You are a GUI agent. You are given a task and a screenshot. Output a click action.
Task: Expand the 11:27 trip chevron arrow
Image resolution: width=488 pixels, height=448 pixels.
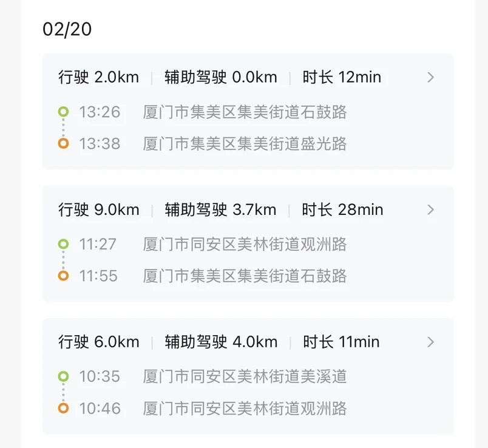point(430,209)
